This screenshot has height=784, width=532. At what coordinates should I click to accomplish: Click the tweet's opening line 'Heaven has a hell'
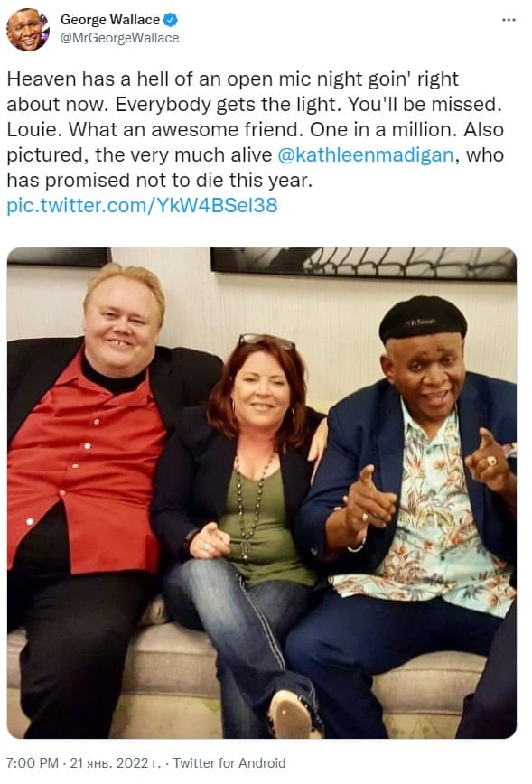point(81,79)
